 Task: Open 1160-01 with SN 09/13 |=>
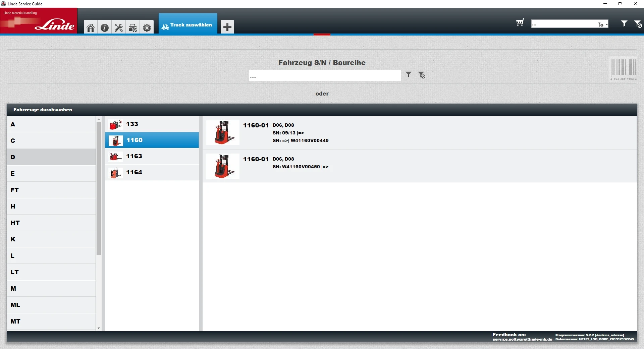420,133
